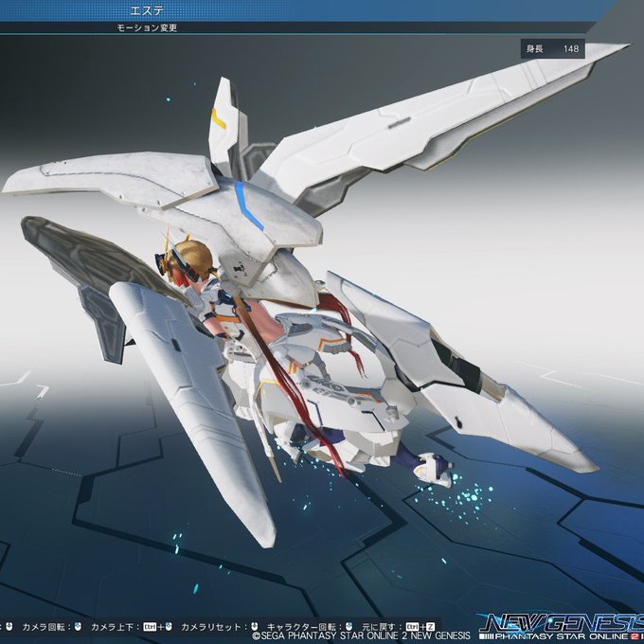Click the カメラ上下 hint label
This screenshot has height=644, width=644.
pyautogui.click(x=112, y=627)
